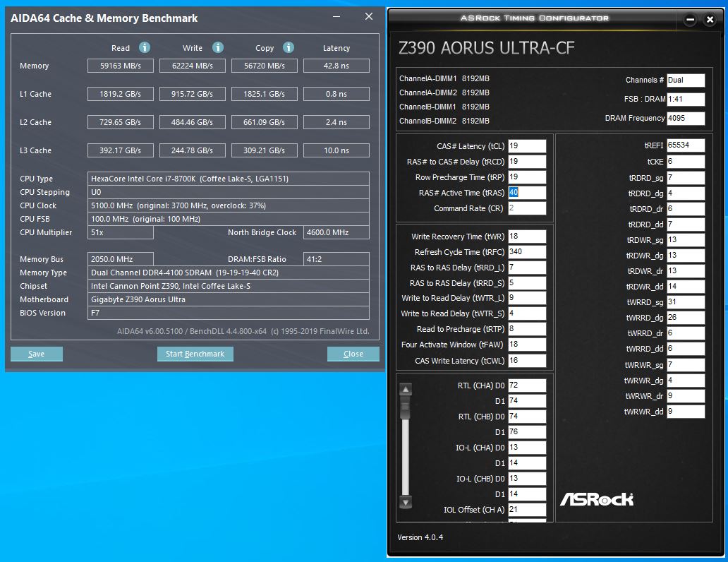Click the tREFI field showing 65534
Screen dimensions: 728x562
[x=686, y=145]
